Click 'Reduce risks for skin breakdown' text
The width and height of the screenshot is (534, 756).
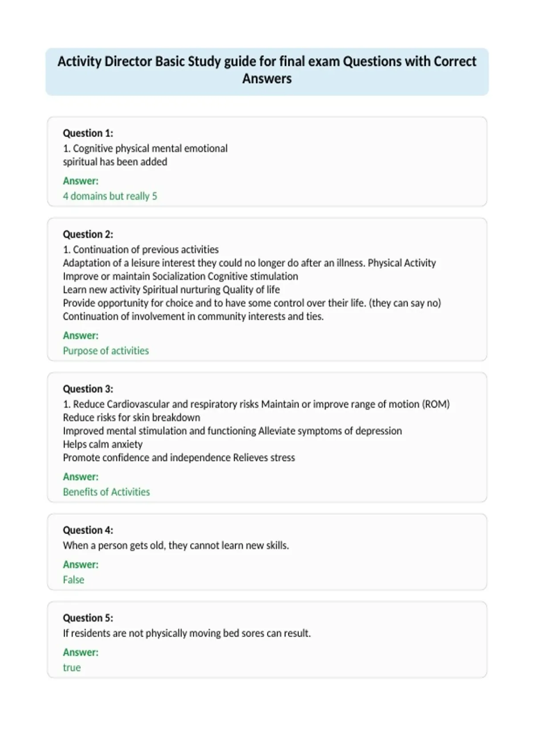(131, 418)
